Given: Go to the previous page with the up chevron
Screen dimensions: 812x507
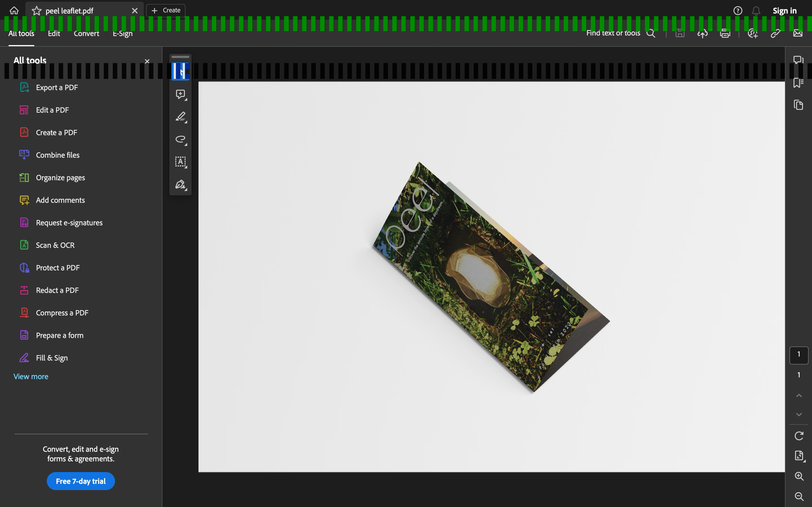Looking at the screenshot, I should tap(799, 396).
